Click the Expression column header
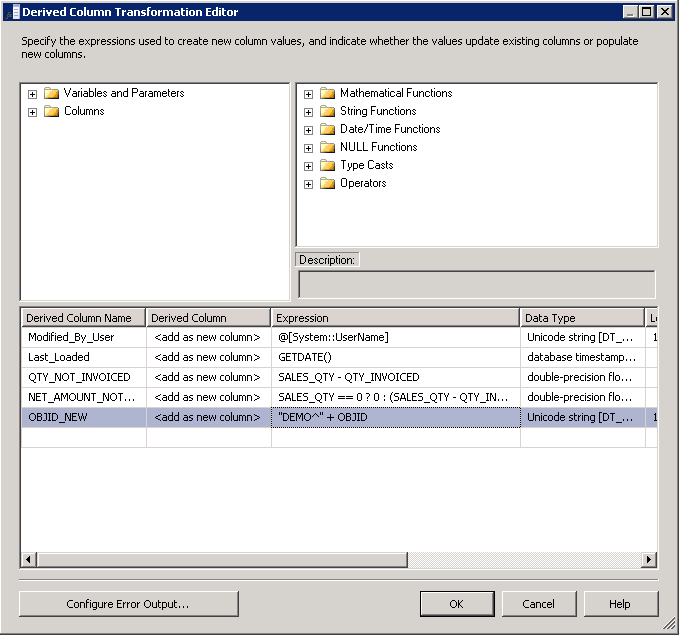 (395, 318)
